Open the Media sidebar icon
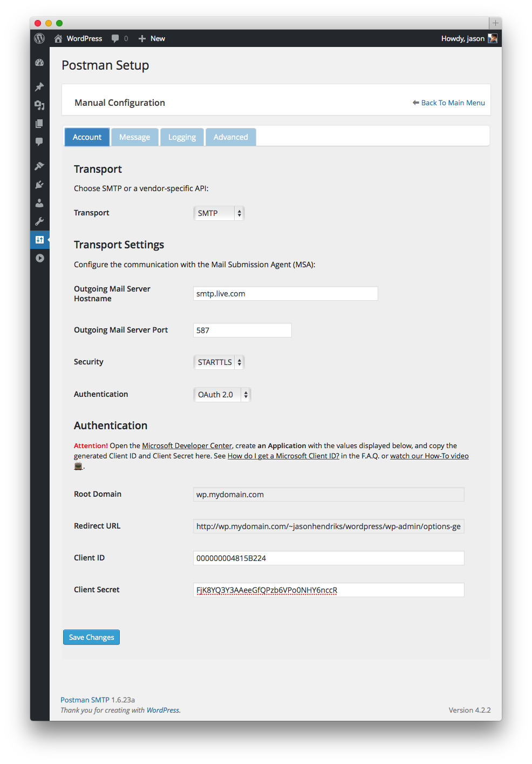 39,105
